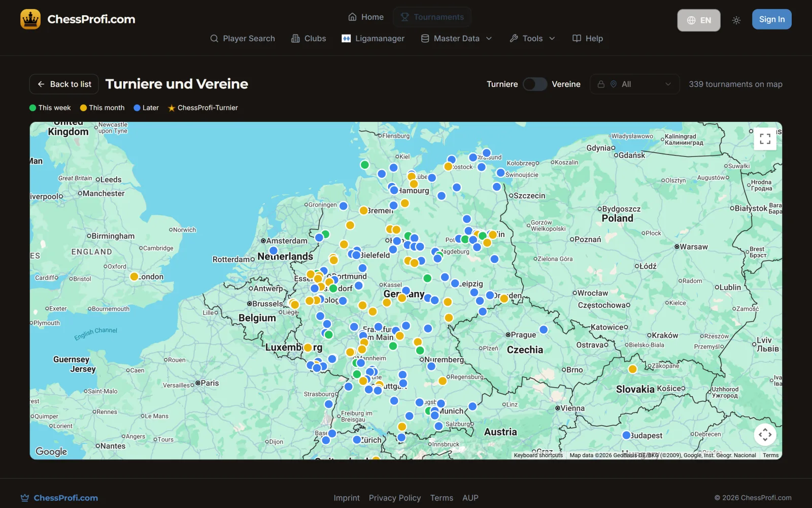Click the Home house icon
This screenshot has height=508, width=812.
(352, 17)
